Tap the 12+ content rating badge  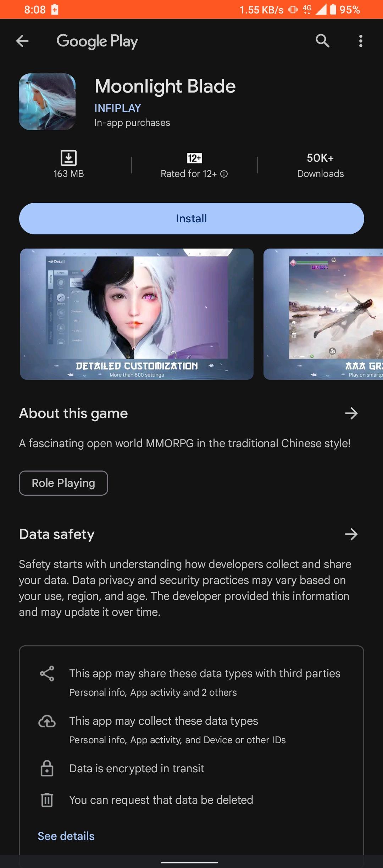coord(194,158)
